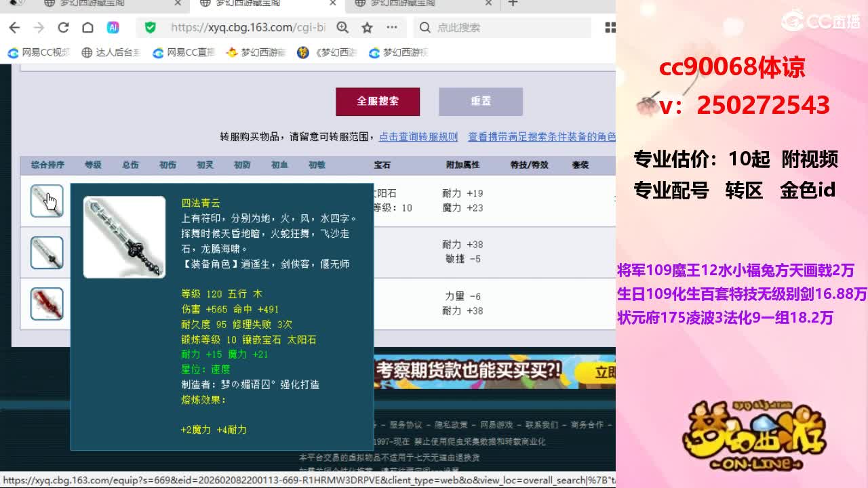The image size is (868, 488).
Task: Reload the current page
Action: click(63, 28)
